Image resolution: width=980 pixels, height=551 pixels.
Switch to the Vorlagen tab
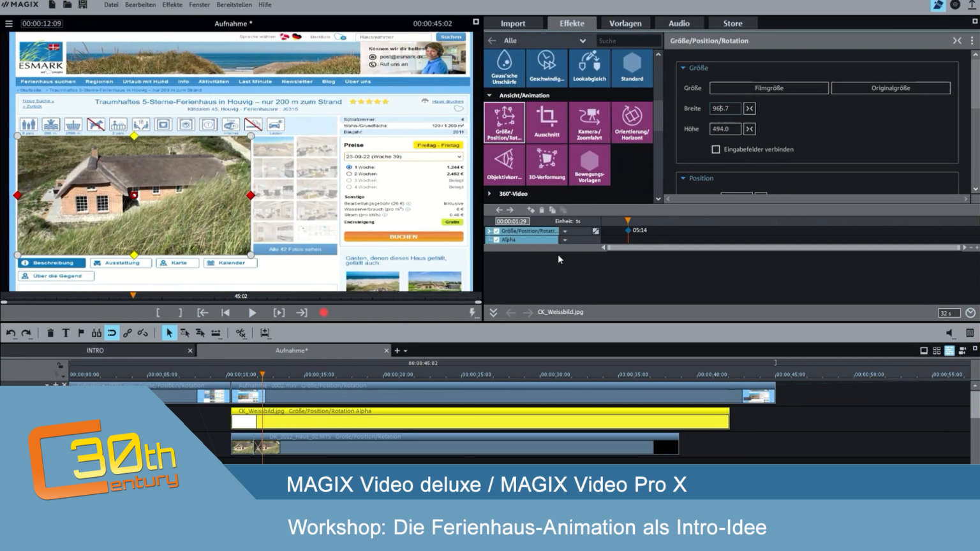pyautogui.click(x=625, y=24)
